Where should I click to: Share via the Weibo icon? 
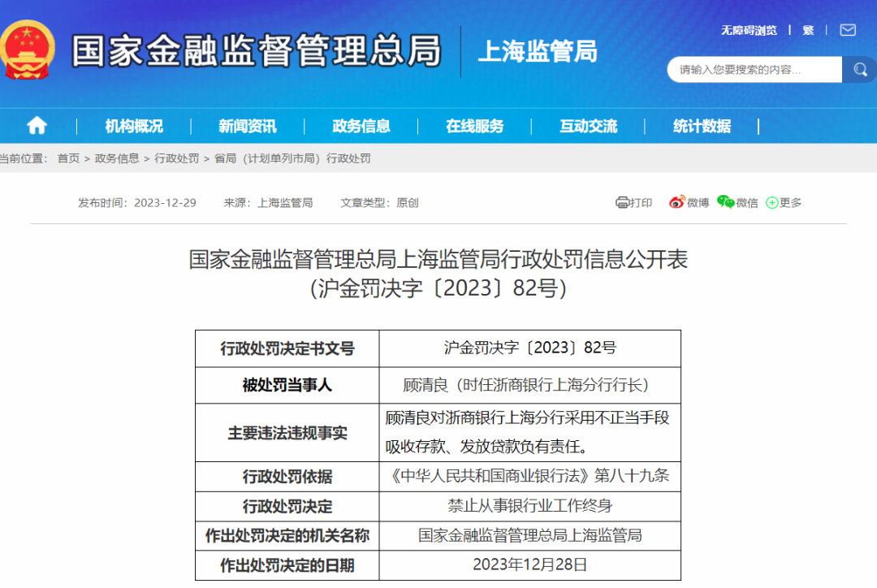click(677, 202)
